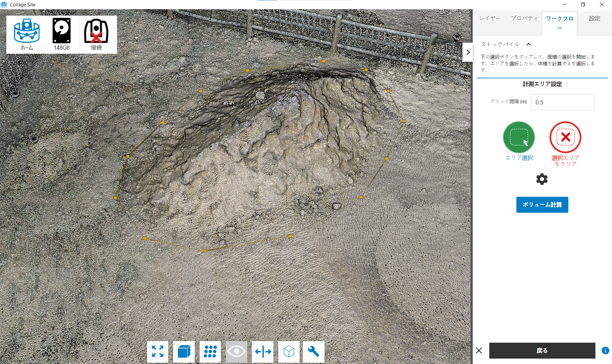Select the ワークフロー tab
Viewport: 612px width, 364px height.
click(x=560, y=23)
